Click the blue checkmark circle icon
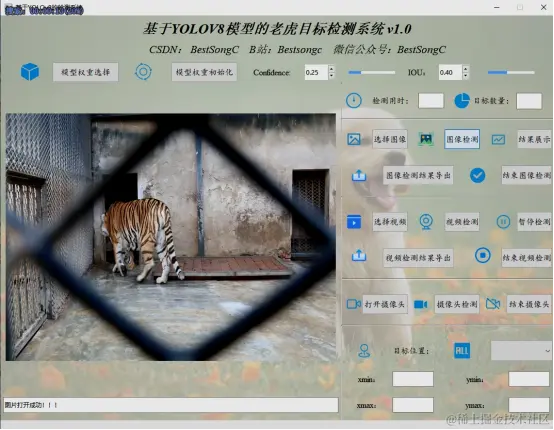This screenshot has width=554, height=430. (477, 175)
